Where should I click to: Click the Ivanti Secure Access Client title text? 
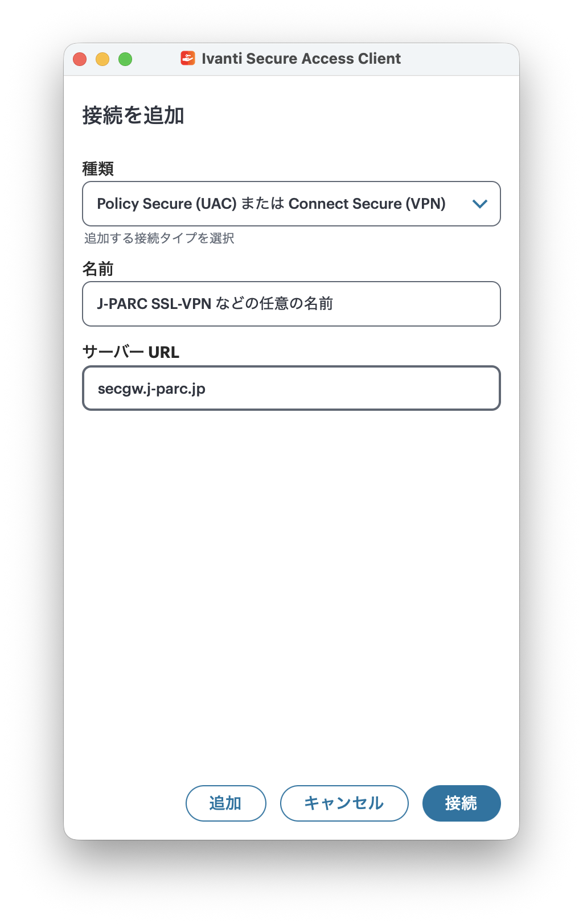[x=301, y=59]
